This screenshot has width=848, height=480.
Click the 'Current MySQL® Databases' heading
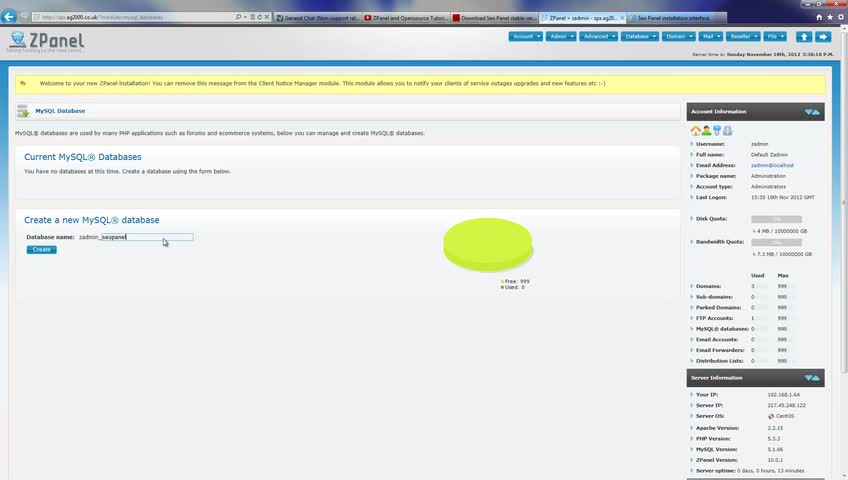click(x=83, y=157)
